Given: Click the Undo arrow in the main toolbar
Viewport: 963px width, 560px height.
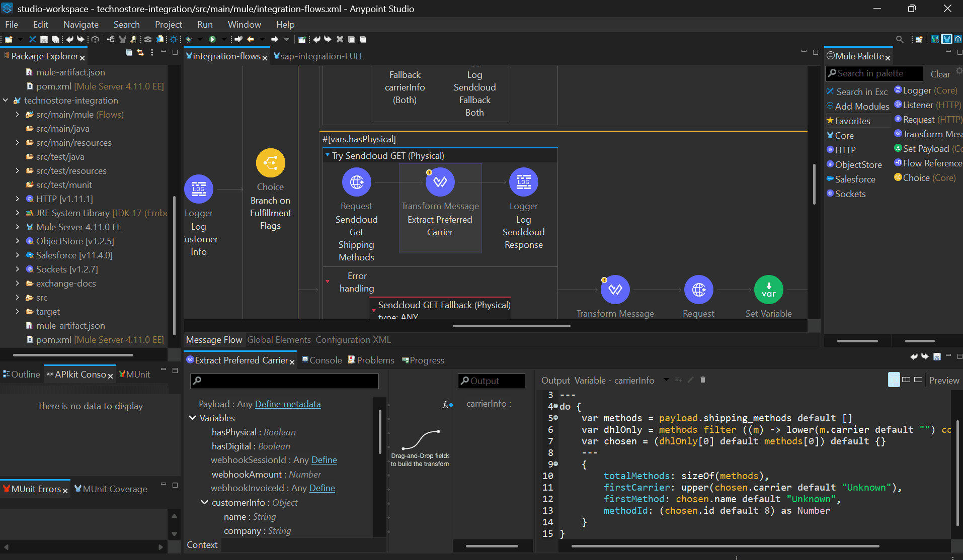Looking at the screenshot, I should click(69, 39).
